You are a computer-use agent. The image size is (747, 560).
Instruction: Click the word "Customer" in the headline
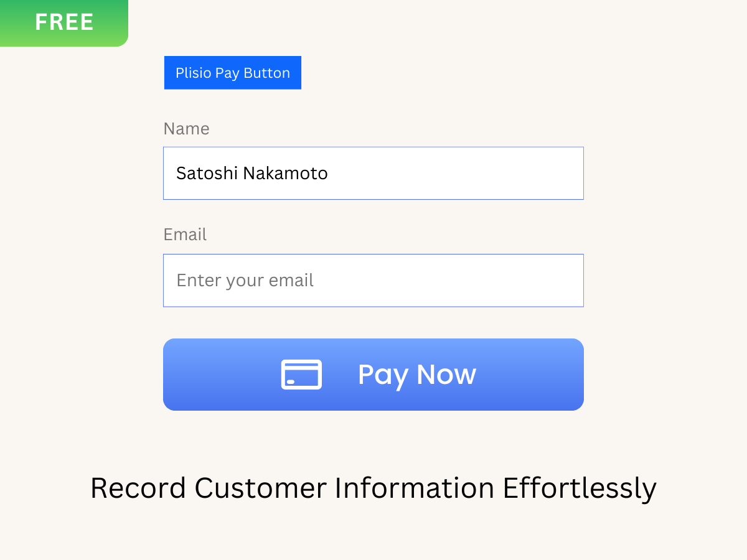pos(260,488)
